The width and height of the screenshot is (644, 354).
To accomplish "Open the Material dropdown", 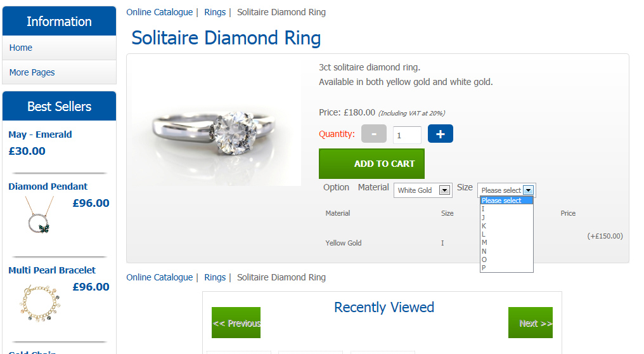I will [x=422, y=190].
